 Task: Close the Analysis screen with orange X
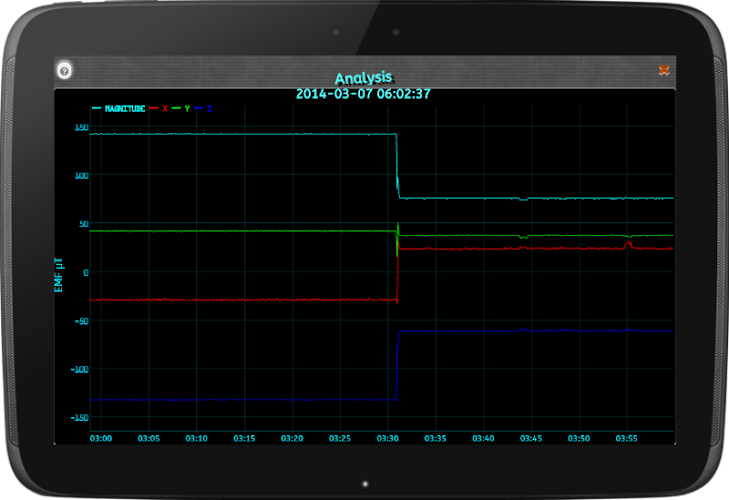(x=664, y=70)
